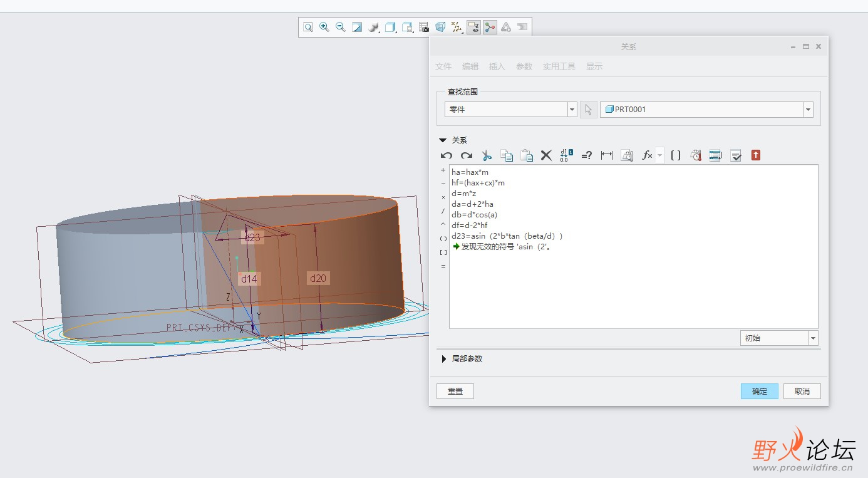The width and height of the screenshot is (868, 478).
Task: Click the evaluate expression =? icon
Action: [587, 155]
